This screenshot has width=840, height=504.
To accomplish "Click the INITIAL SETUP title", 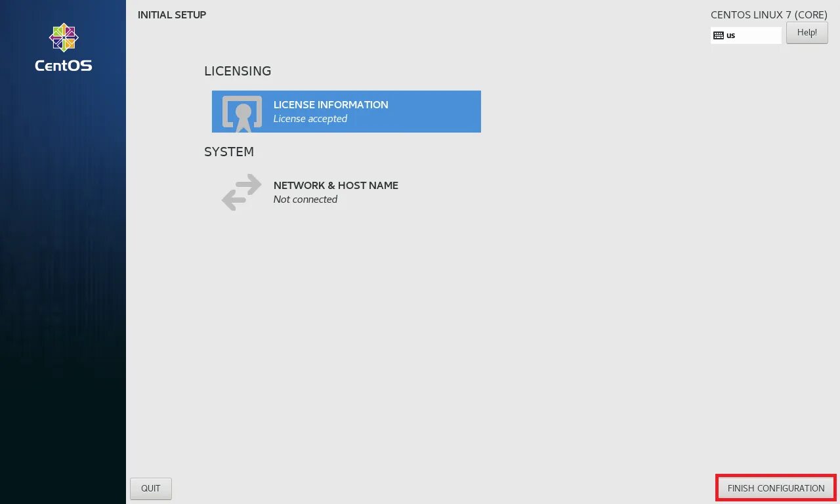I will (x=172, y=14).
